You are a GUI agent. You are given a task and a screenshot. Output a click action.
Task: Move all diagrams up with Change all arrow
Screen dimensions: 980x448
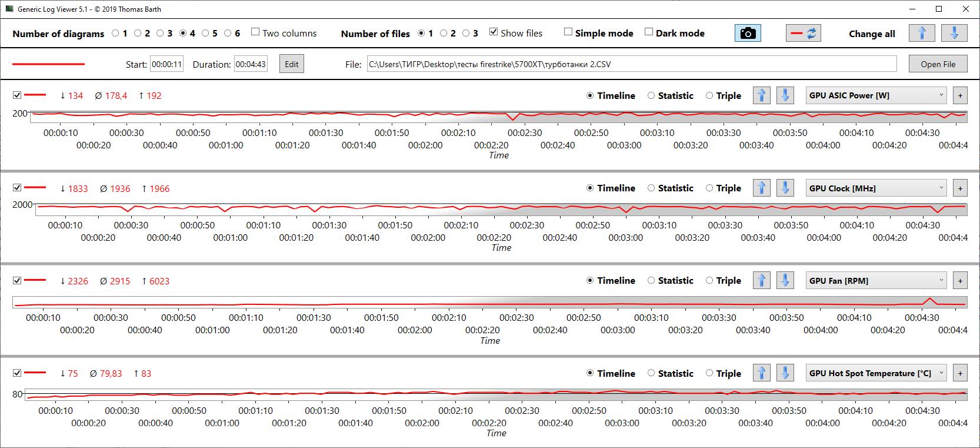coord(922,34)
